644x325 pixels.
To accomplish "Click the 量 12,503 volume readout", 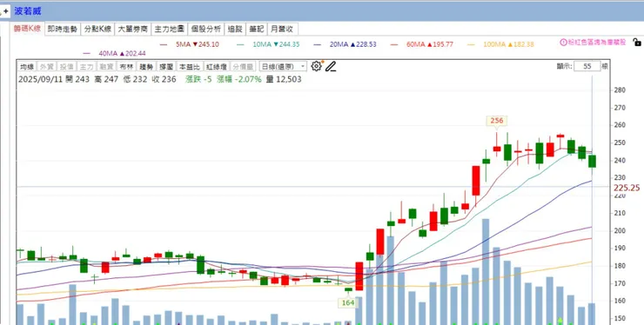I will 284,79.
